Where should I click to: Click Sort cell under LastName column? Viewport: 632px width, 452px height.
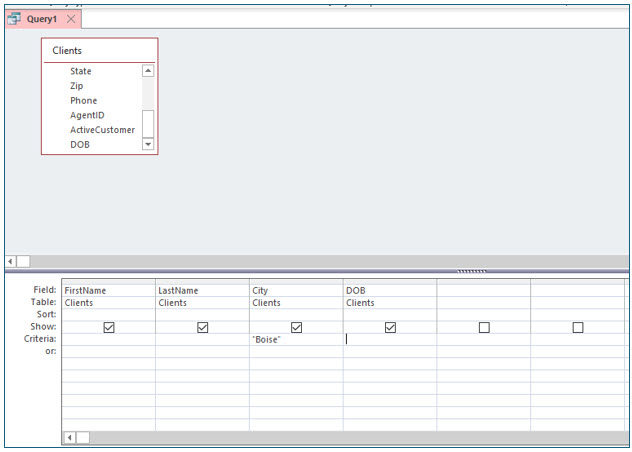point(202,315)
